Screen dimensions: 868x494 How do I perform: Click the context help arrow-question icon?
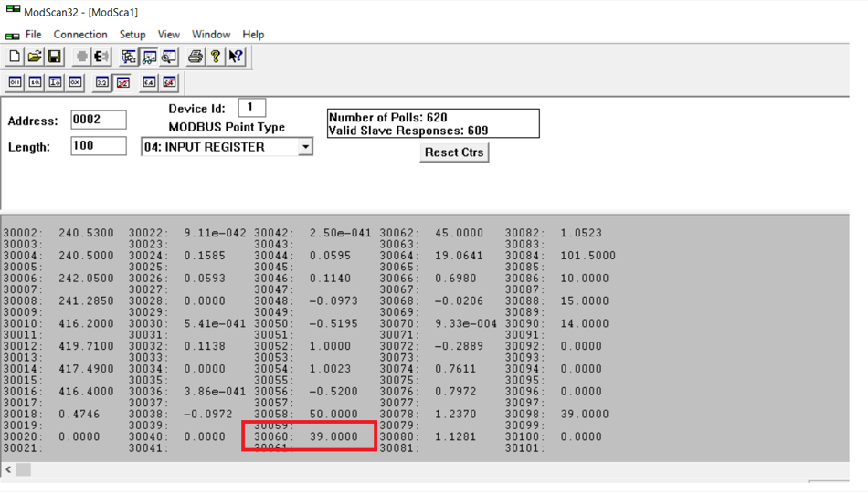pos(236,57)
